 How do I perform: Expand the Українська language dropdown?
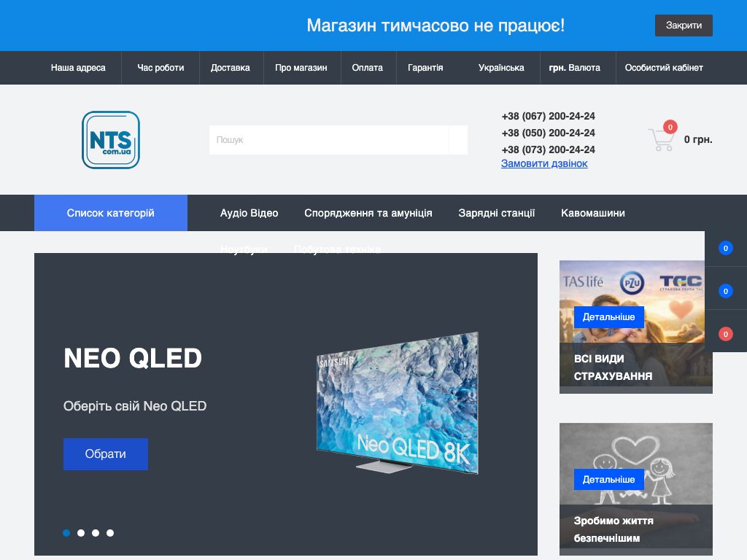click(x=501, y=68)
